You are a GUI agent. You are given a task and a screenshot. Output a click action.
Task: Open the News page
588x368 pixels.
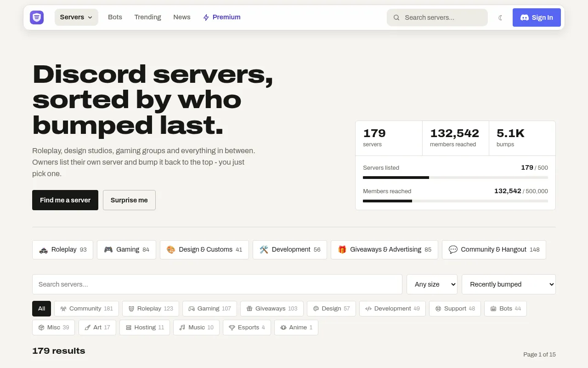click(x=181, y=17)
